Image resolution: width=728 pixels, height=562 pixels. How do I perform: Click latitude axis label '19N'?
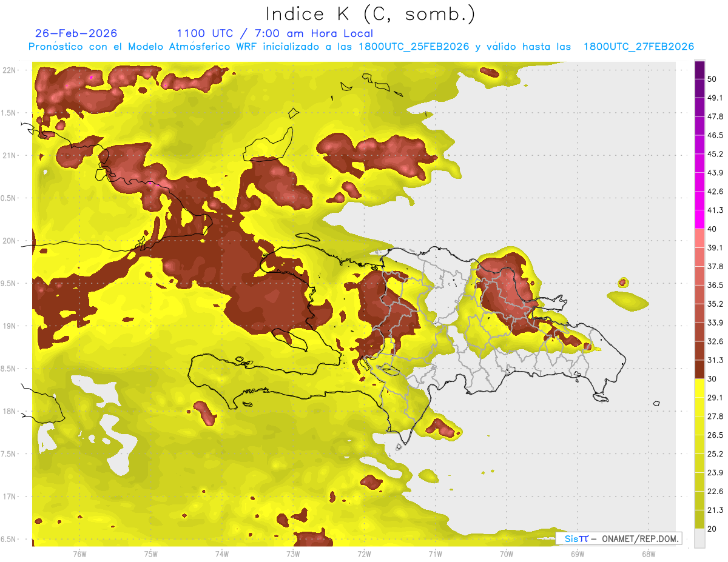pyautogui.click(x=10, y=326)
